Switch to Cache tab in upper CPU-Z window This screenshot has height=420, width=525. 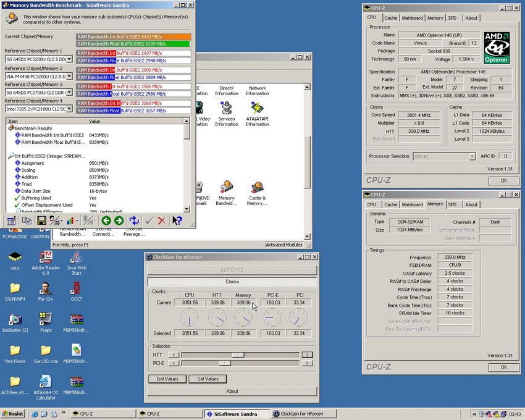click(390, 18)
